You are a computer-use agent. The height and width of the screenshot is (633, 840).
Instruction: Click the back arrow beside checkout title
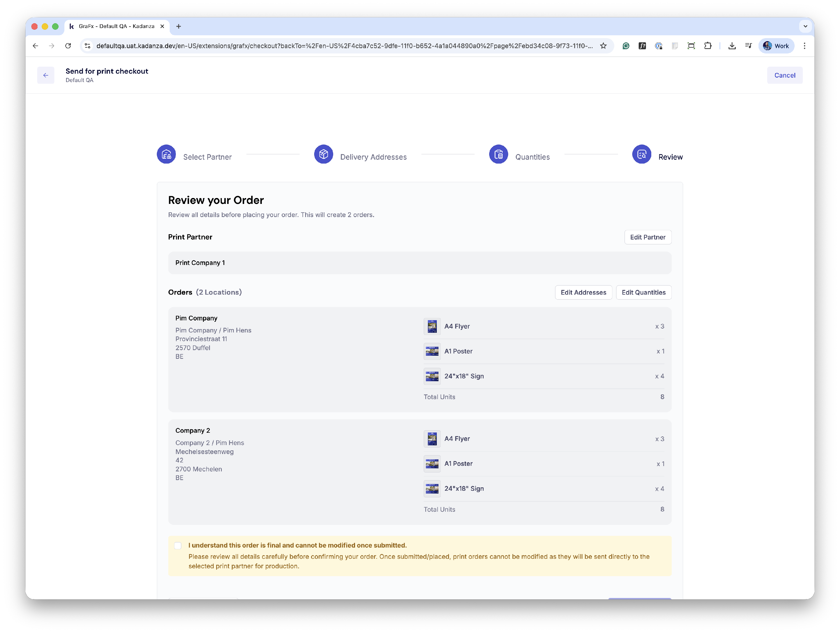pos(46,75)
